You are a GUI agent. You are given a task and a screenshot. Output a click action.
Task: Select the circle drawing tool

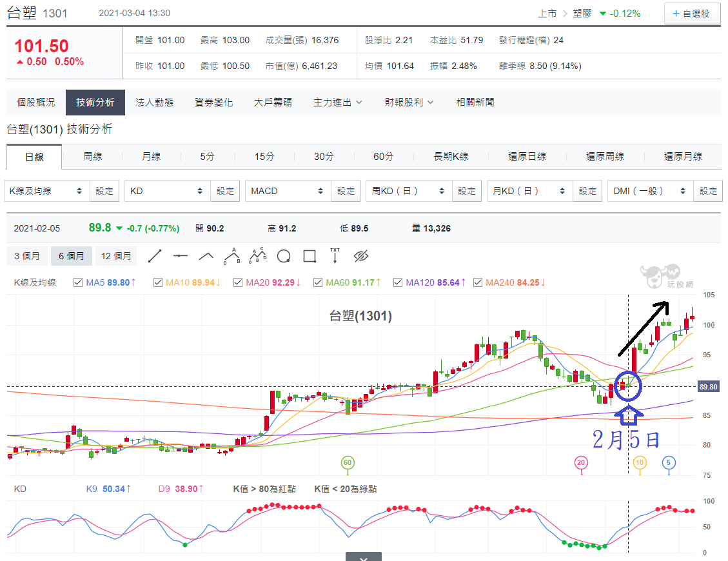click(284, 256)
